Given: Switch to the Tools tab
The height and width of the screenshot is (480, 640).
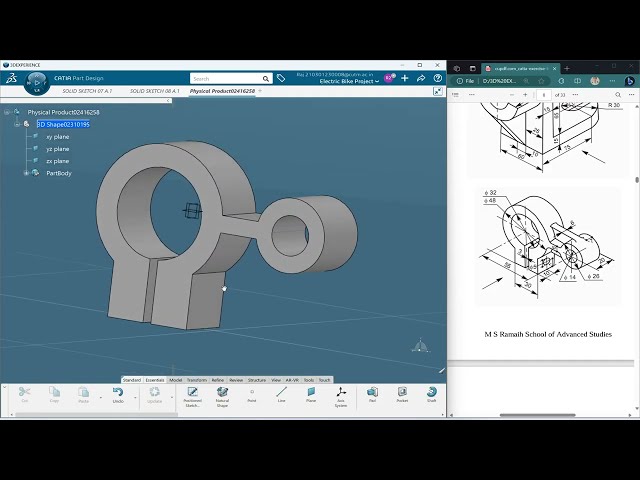Looking at the screenshot, I should [309, 380].
